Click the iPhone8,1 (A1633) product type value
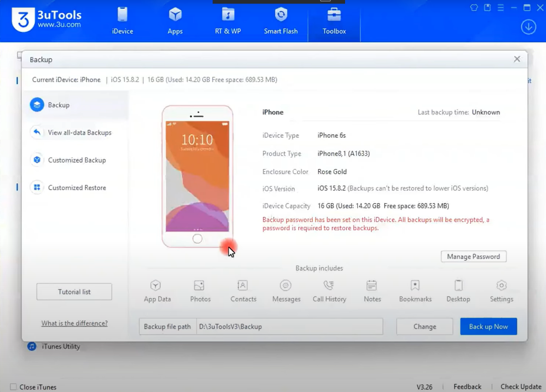The image size is (546, 392). (x=343, y=154)
